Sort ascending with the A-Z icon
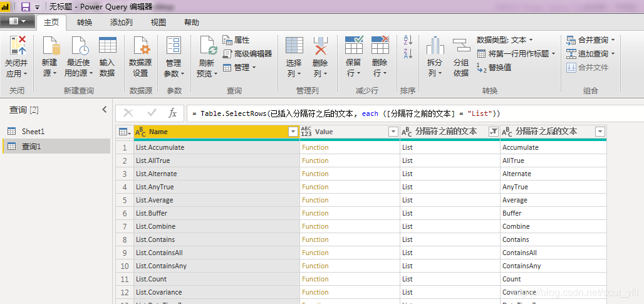 408,40
